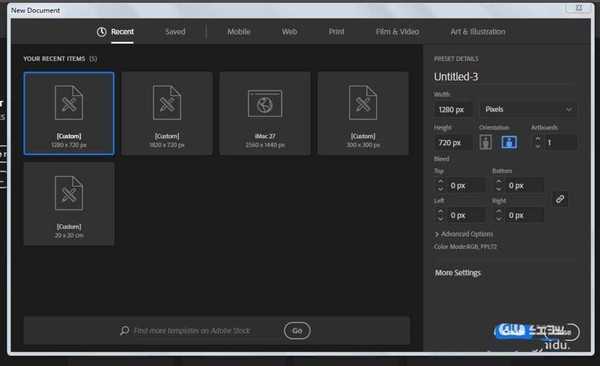Select landscape orientation icon

coord(509,142)
